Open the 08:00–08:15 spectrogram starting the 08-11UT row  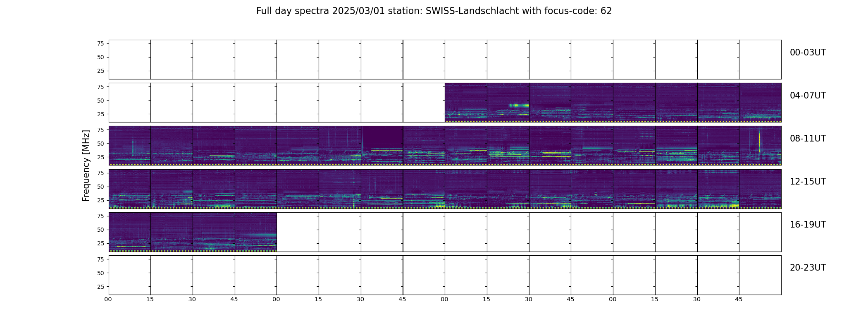[129, 146]
